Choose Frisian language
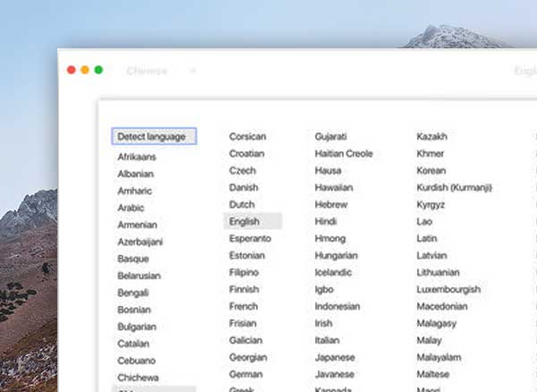 [243, 323]
